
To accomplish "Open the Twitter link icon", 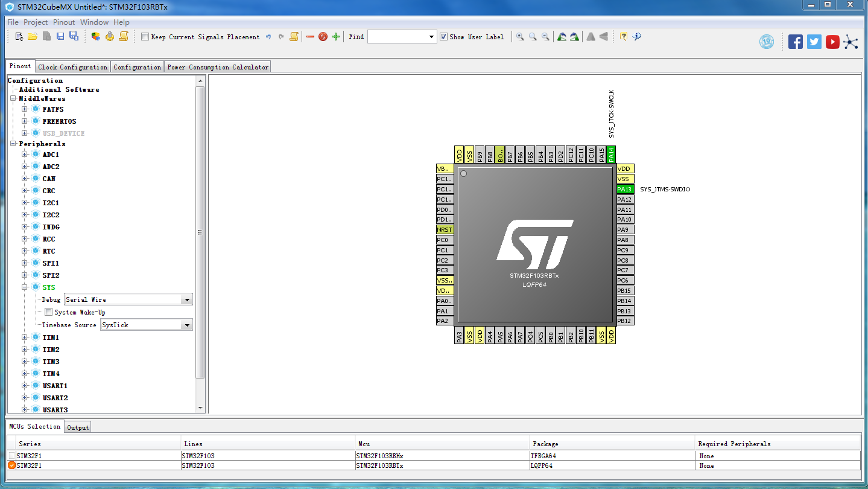I will [814, 42].
